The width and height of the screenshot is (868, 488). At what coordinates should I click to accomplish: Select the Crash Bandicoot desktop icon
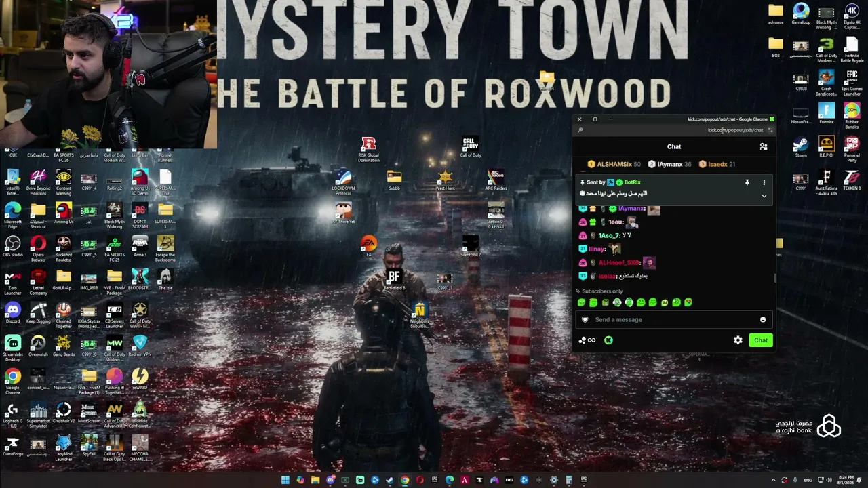pyautogui.click(x=826, y=83)
